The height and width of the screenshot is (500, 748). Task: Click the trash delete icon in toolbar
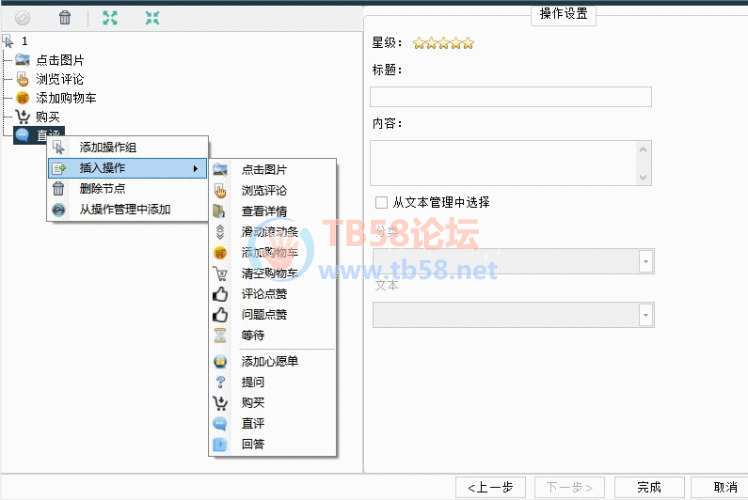point(65,17)
